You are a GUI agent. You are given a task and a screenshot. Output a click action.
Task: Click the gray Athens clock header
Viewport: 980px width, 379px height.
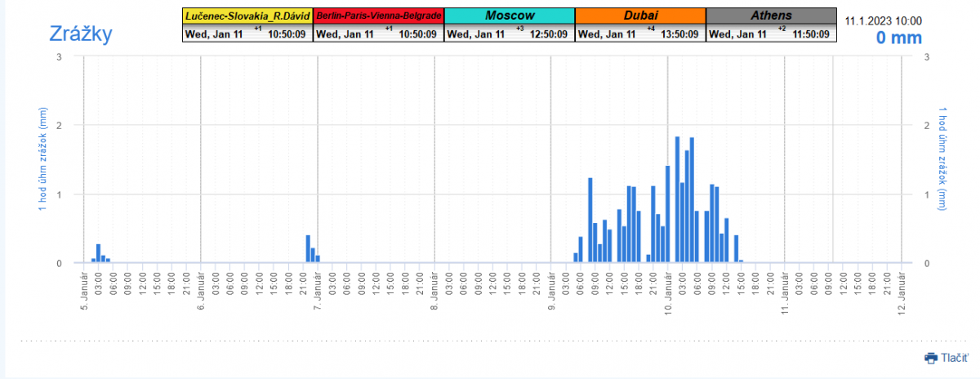(x=771, y=16)
